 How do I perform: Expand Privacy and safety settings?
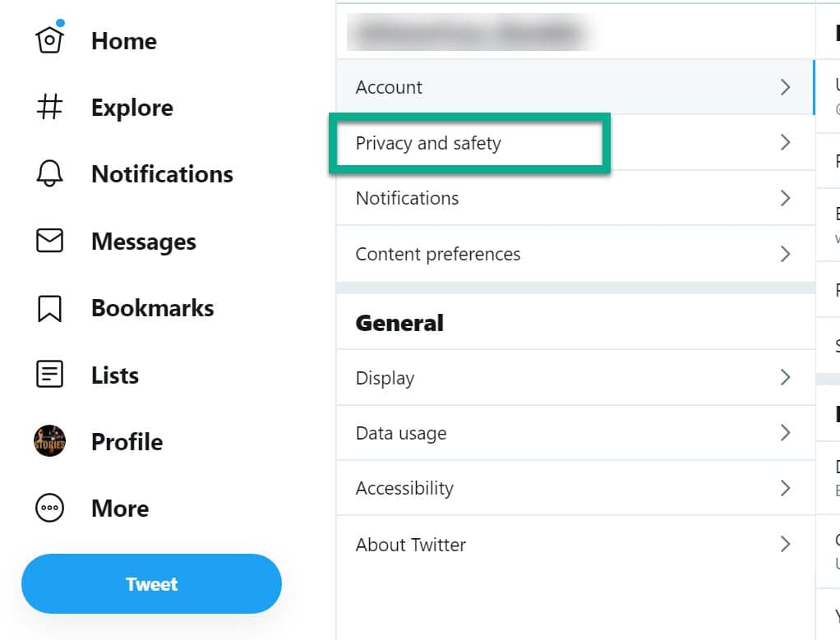click(x=575, y=143)
